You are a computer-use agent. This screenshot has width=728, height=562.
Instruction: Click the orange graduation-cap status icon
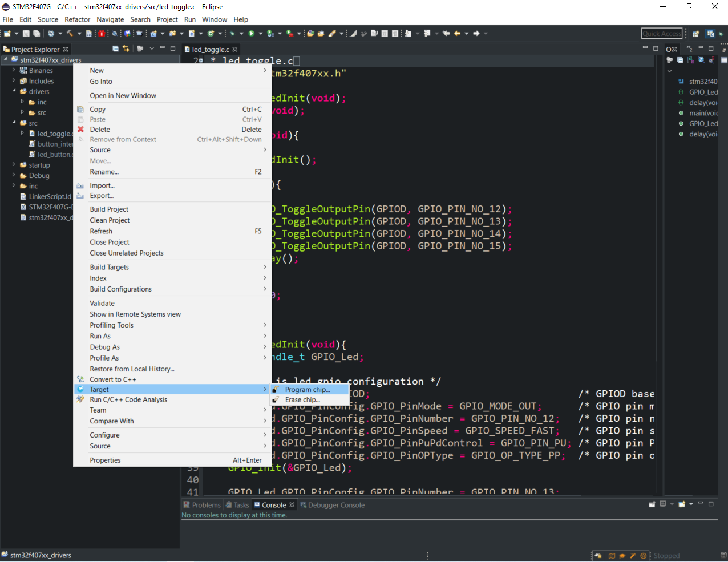[622, 556]
